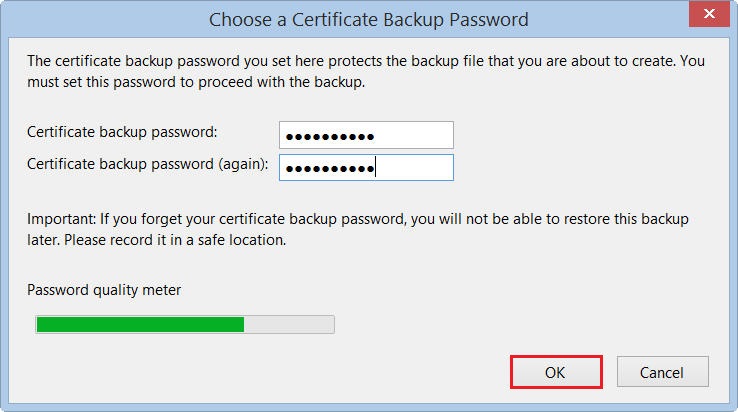Confirm the password with the OK button
The height and width of the screenshot is (412, 738).
555,372
